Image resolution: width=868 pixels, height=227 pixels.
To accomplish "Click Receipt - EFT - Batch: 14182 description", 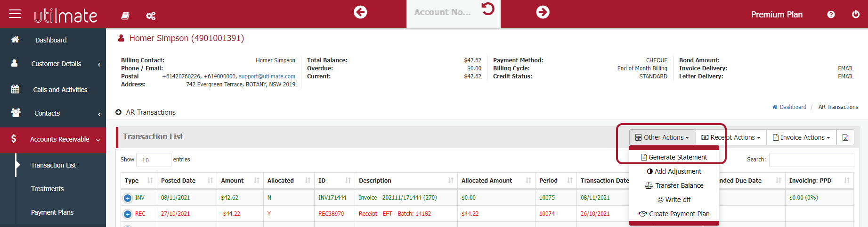I will tap(395, 214).
